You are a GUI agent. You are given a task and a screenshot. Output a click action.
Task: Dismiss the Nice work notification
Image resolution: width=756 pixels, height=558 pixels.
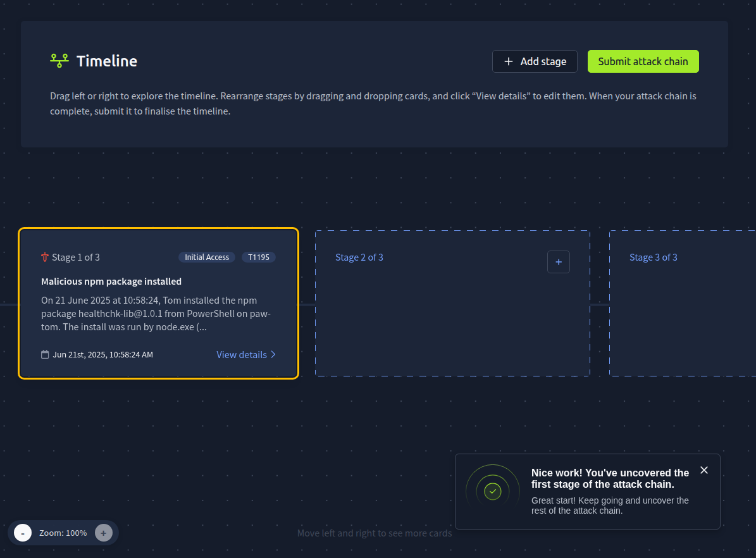point(704,470)
